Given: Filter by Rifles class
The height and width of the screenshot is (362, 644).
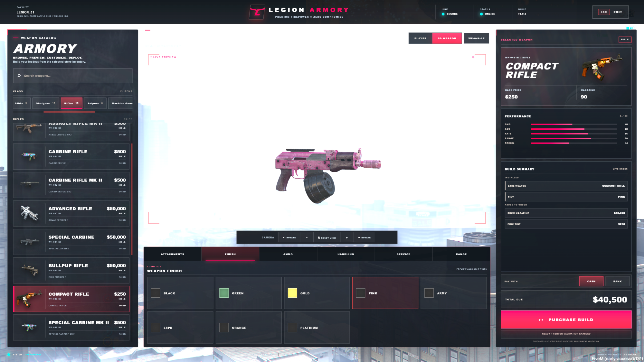Looking at the screenshot, I should pyautogui.click(x=71, y=103).
